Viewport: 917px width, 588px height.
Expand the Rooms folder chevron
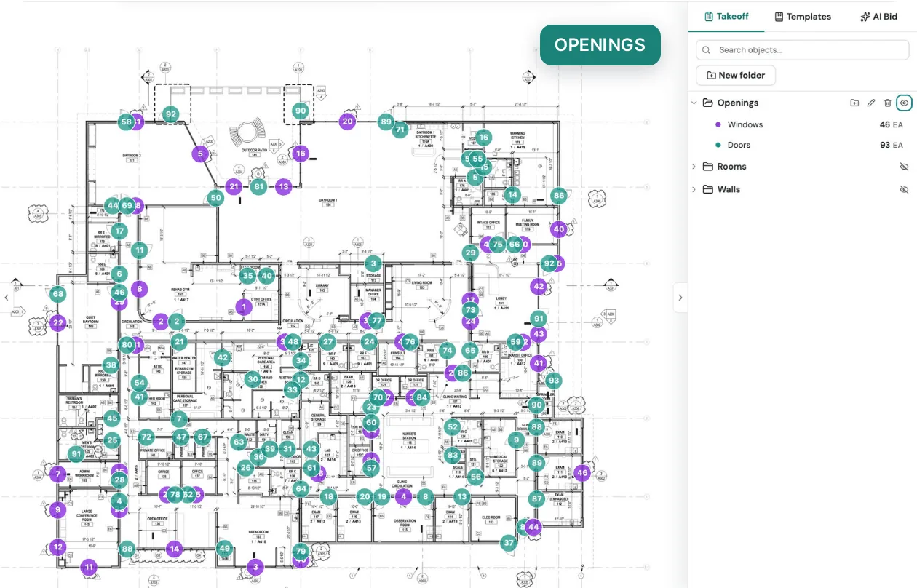pyautogui.click(x=694, y=167)
